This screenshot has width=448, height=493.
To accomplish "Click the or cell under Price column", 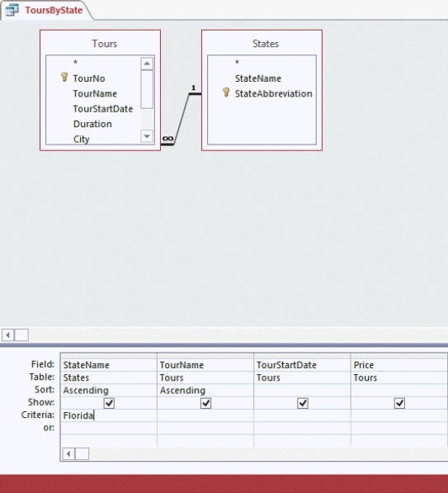I will tap(399, 429).
